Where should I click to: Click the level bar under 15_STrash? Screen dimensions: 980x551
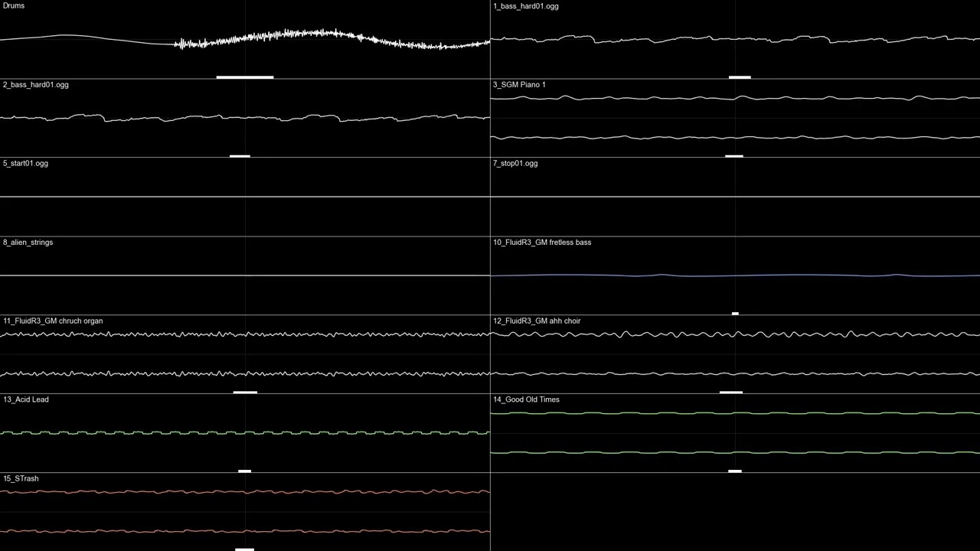coord(245,549)
